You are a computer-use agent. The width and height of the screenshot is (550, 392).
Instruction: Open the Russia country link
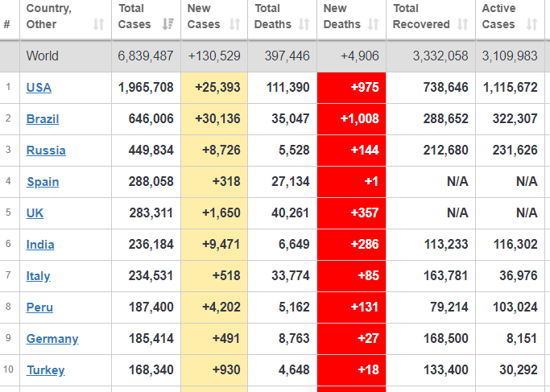[x=46, y=150]
